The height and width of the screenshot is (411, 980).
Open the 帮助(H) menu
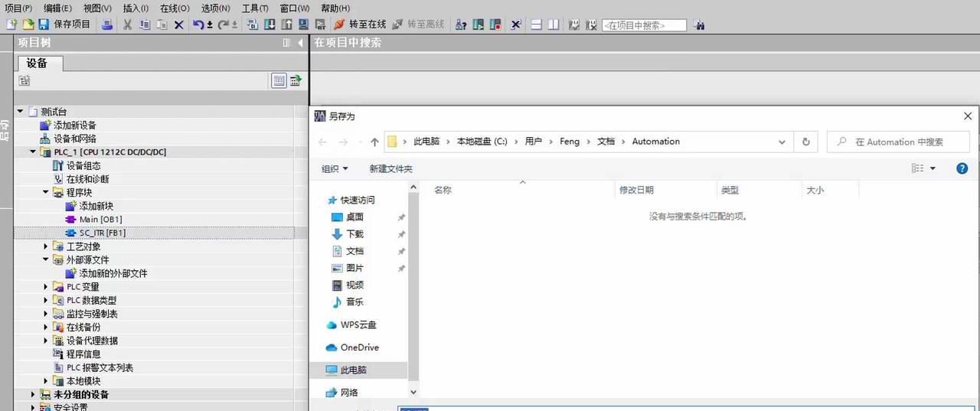click(x=335, y=8)
